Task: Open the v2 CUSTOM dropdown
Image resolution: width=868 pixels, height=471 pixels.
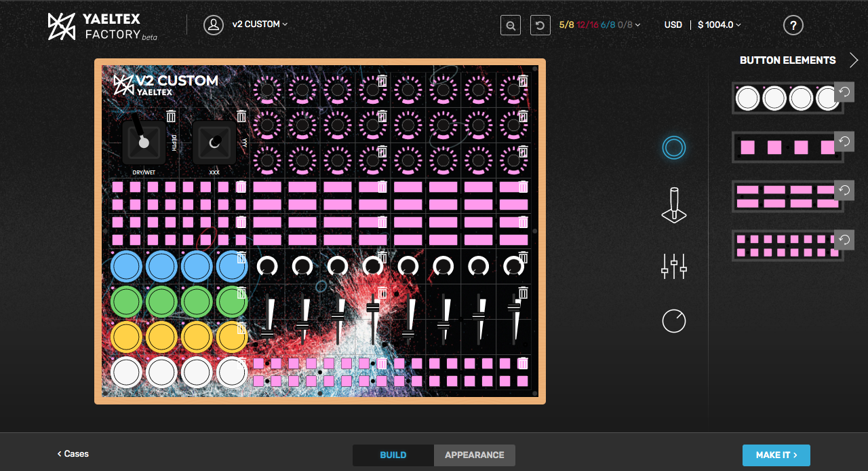Action: click(x=260, y=24)
